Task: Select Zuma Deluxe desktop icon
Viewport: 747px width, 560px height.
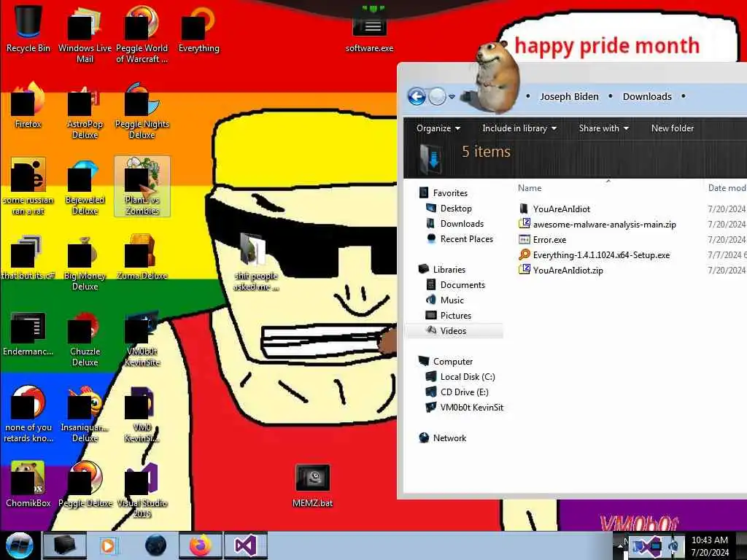Action: [x=142, y=257]
